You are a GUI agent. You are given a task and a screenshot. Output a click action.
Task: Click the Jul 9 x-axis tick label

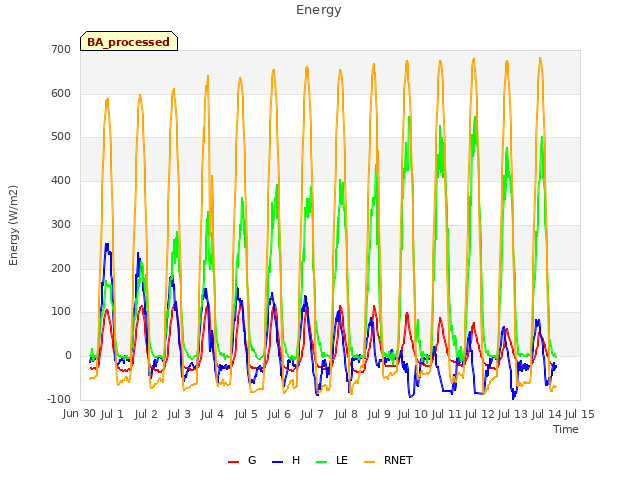click(x=379, y=414)
